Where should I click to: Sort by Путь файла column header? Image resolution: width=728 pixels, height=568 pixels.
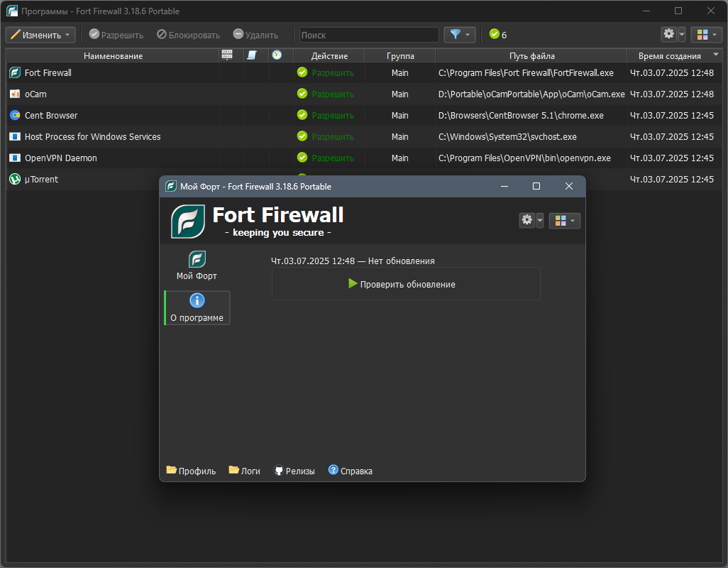(x=531, y=55)
